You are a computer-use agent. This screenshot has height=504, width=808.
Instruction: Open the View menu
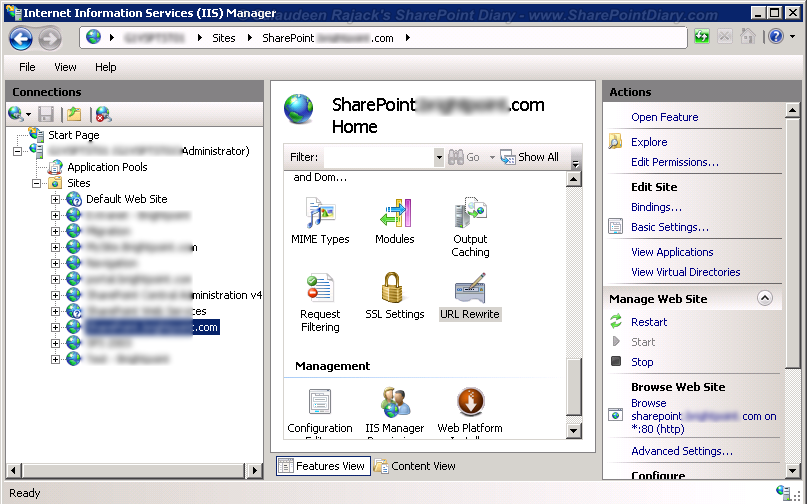[x=65, y=67]
